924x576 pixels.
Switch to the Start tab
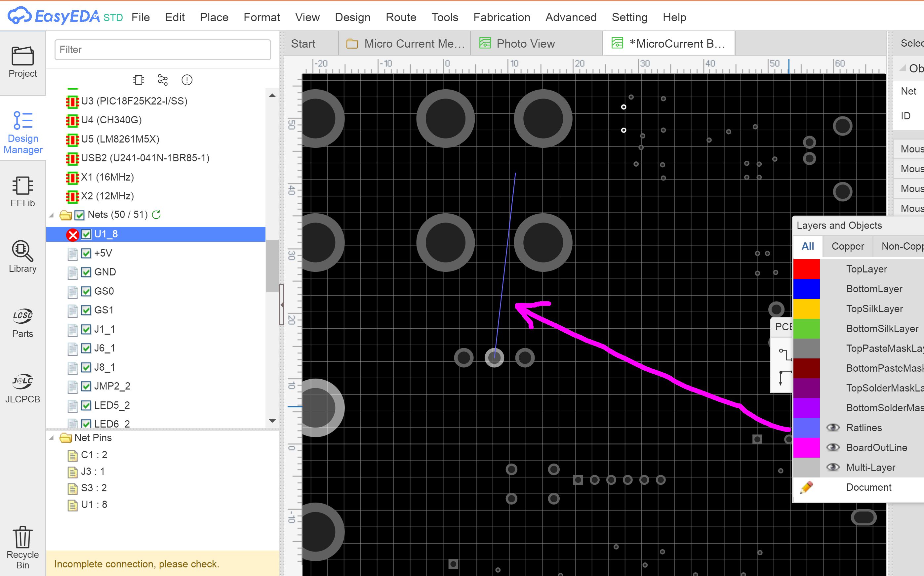[303, 43]
